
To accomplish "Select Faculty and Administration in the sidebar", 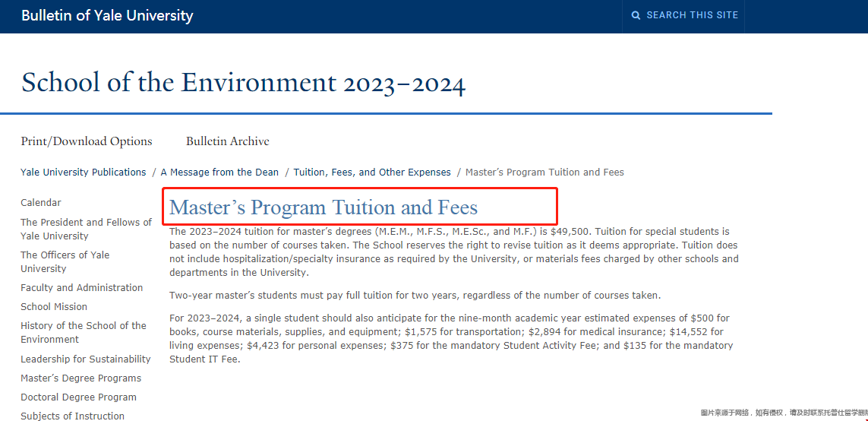I will [81, 287].
